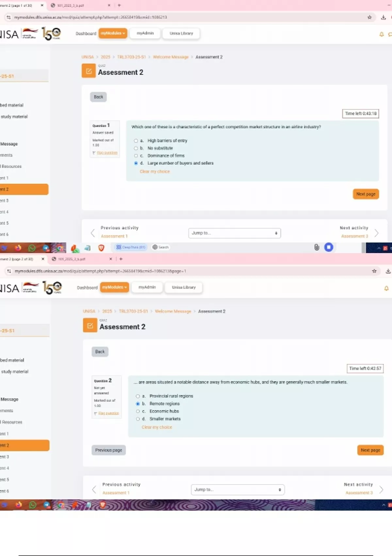Close the browser tab labeled 'page 2 of 30'

click(x=43, y=259)
